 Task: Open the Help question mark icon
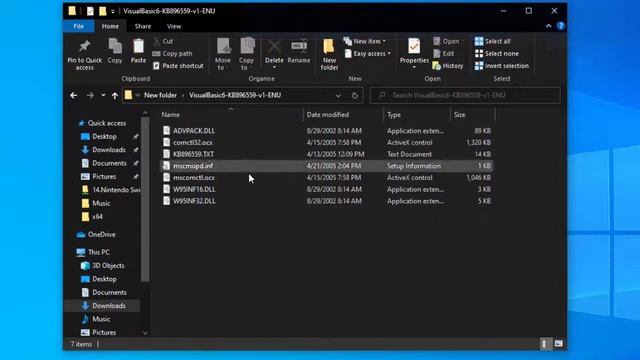[561, 26]
